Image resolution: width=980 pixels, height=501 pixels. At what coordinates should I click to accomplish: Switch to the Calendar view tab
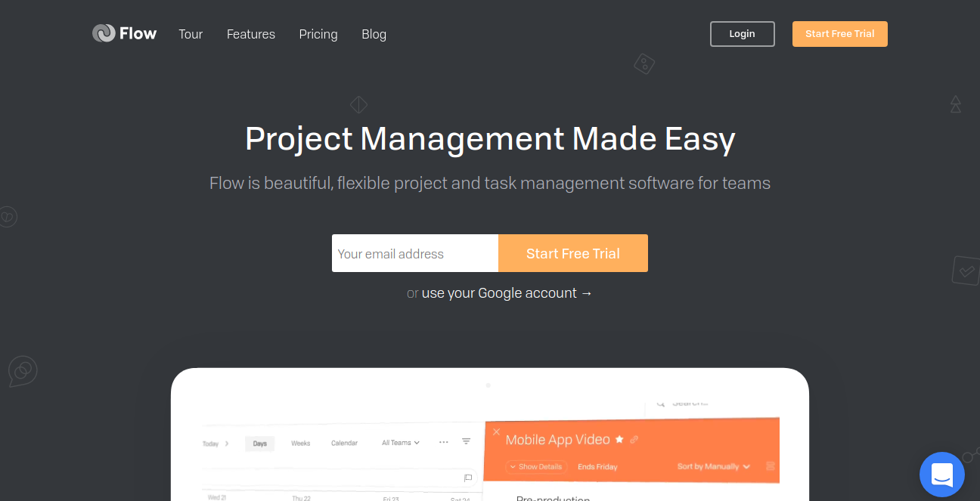[344, 443]
